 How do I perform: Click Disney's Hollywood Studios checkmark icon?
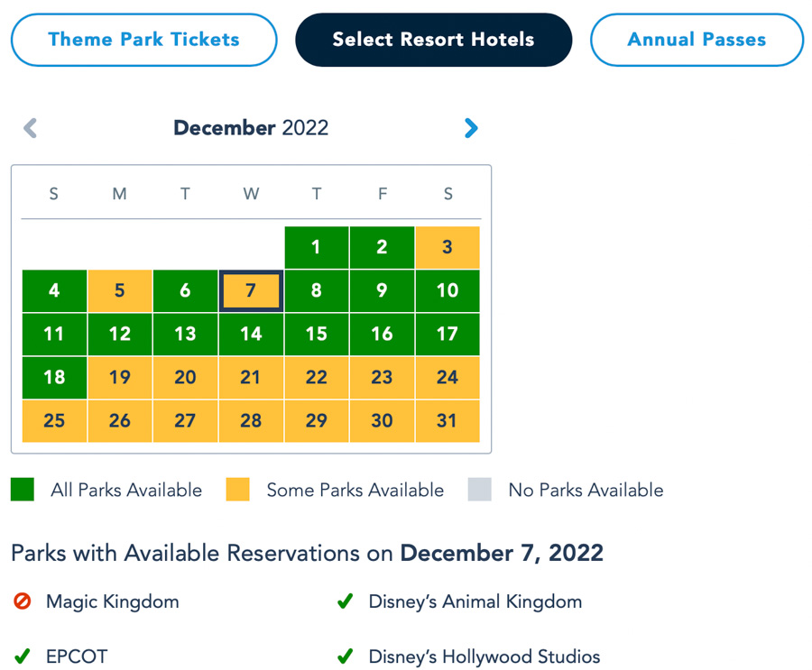point(345,656)
